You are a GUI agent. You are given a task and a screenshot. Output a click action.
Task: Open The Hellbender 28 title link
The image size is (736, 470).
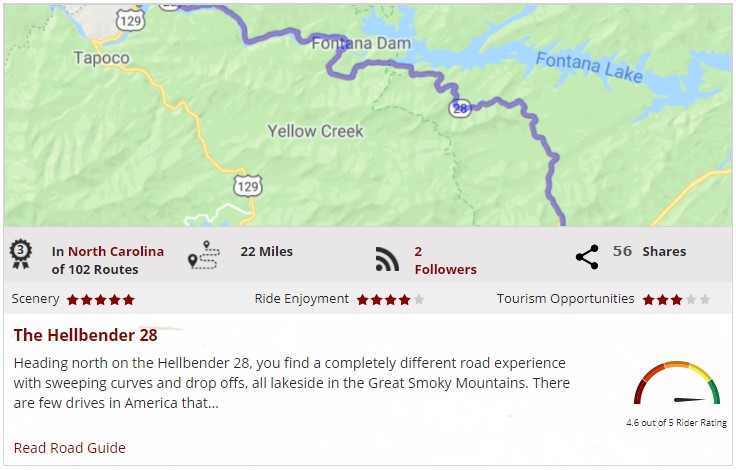(x=85, y=335)
